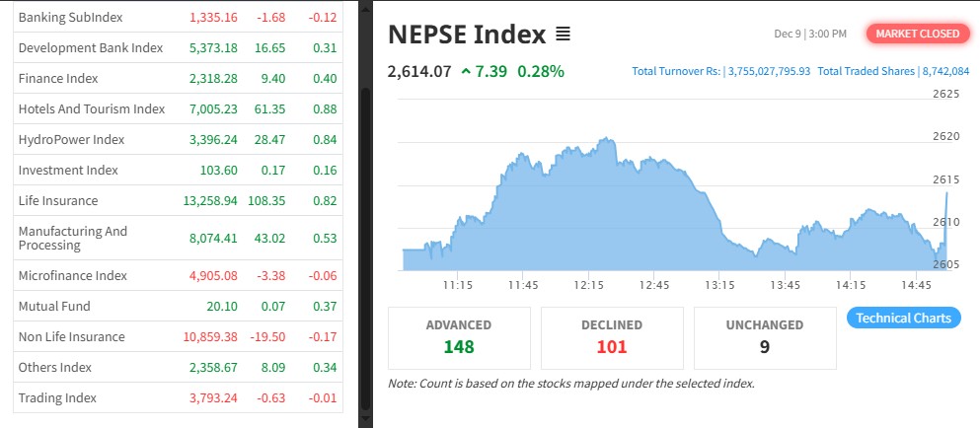Click the Unchanged 9 stocks box
Viewport: 980px width, 428px height.
(766, 336)
